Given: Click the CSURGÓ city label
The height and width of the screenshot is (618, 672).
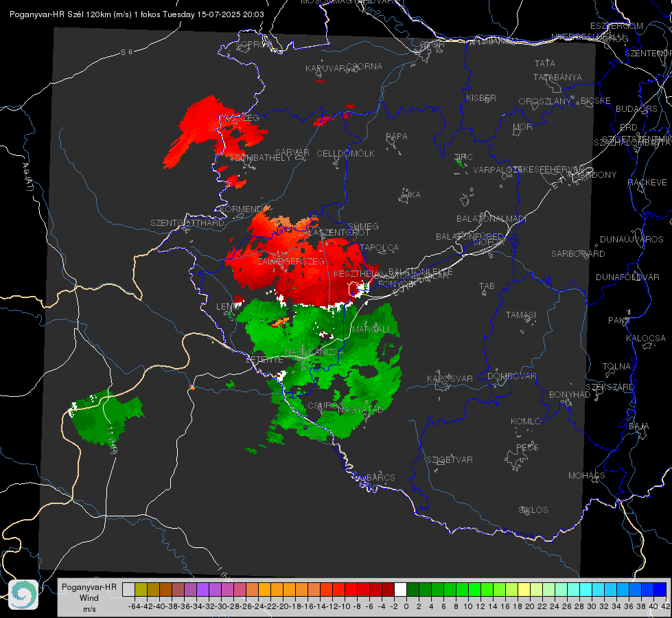Looking at the screenshot, I should [x=325, y=406].
